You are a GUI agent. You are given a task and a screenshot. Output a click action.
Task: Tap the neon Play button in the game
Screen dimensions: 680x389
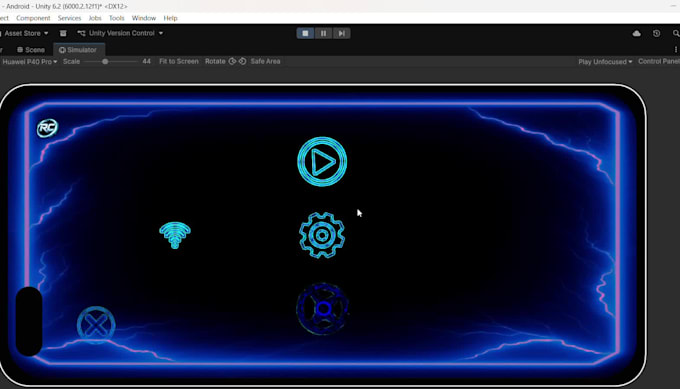tap(322, 162)
